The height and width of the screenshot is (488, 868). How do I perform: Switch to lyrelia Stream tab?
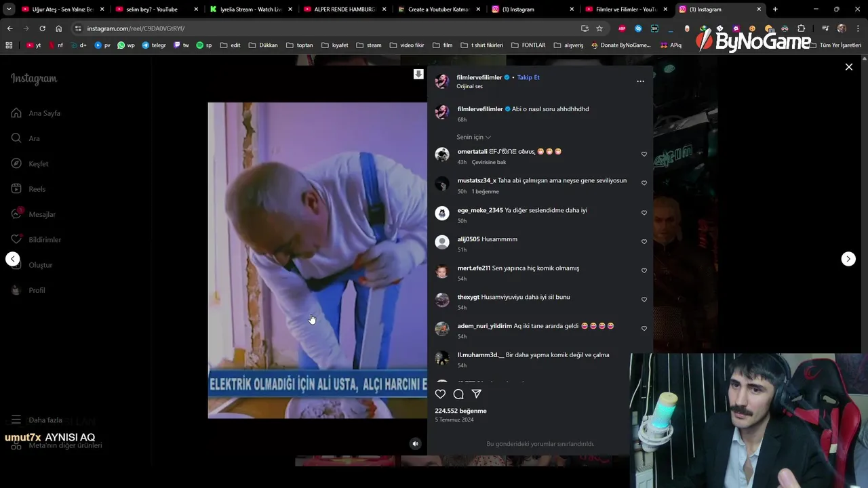point(250,9)
